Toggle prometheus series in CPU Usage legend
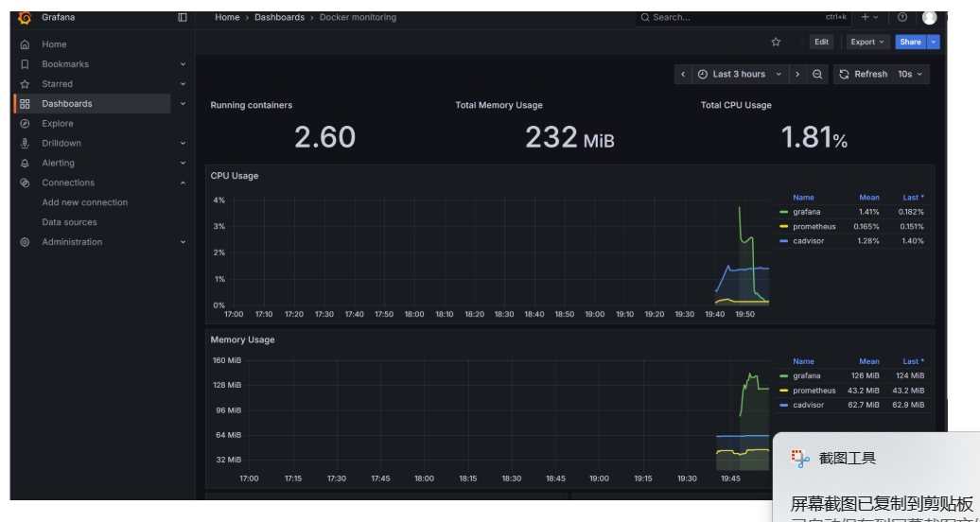The image size is (980, 522). (x=814, y=226)
